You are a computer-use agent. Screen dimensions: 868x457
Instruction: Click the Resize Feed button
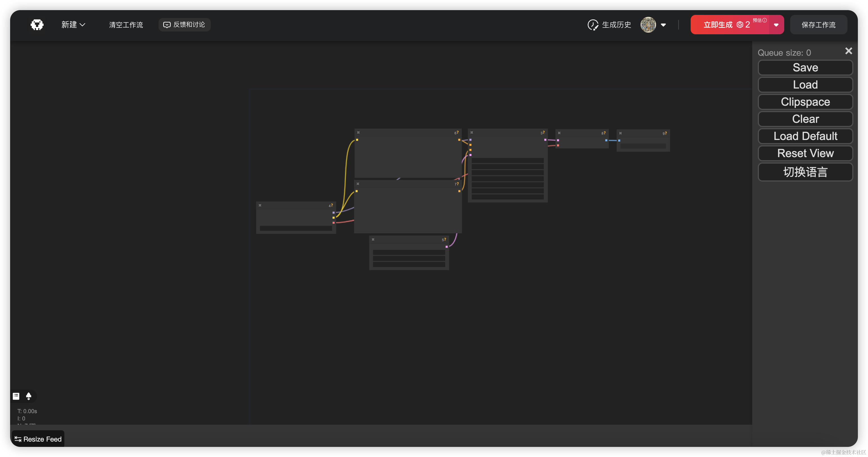(x=38, y=439)
